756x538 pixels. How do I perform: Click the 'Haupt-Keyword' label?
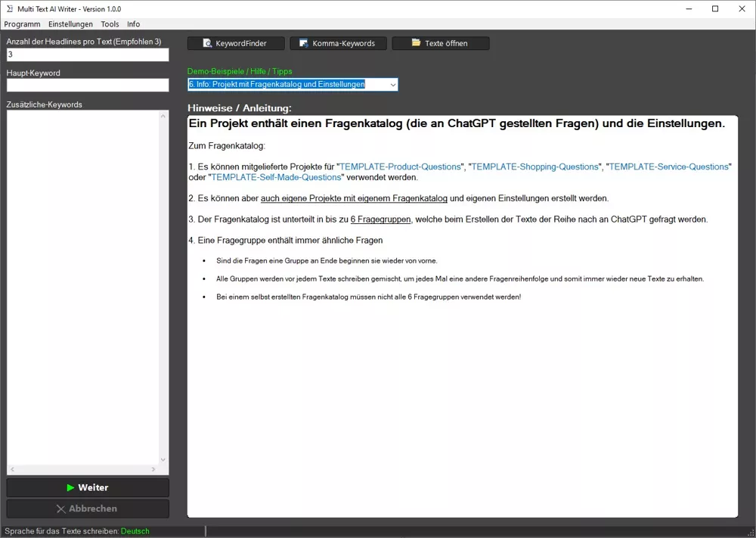(x=33, y=73)
